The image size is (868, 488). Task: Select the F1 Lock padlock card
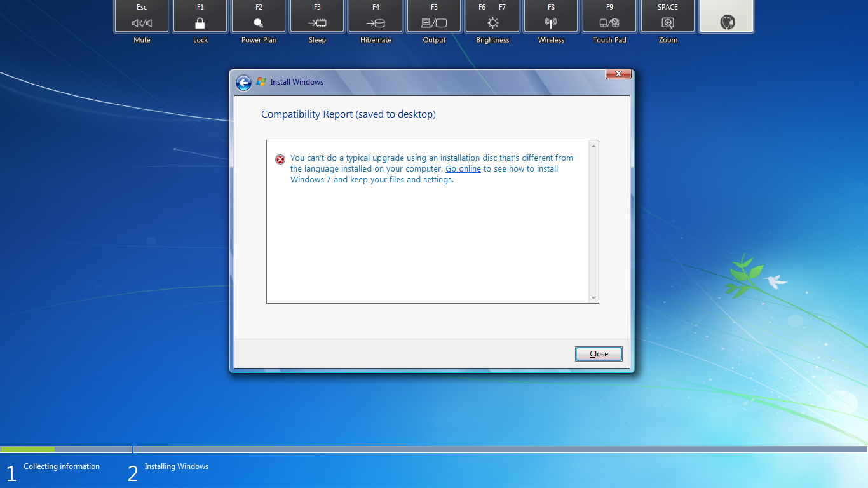[200, 17]
